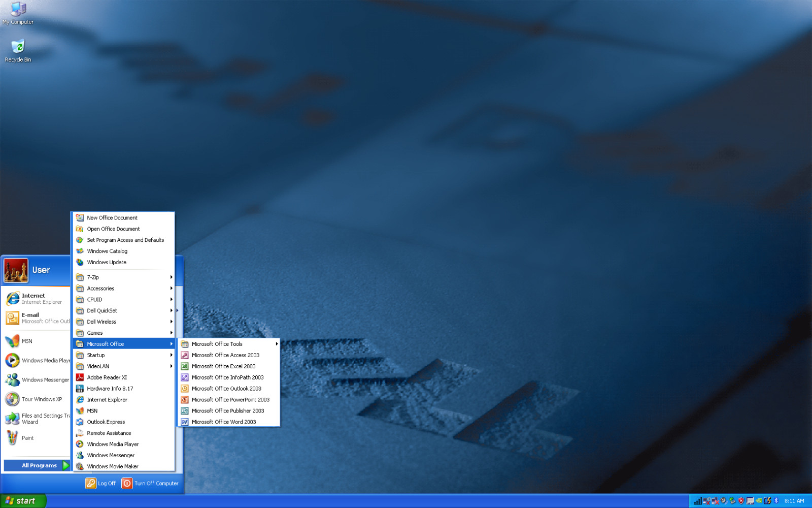This screenshot has height=508, width=812.
Task: Click the green NVIDIA tray icon
Action: pos(759,501)
